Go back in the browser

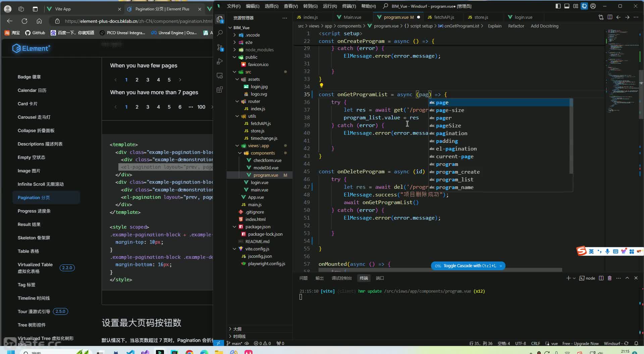click(x=10, y=21)
